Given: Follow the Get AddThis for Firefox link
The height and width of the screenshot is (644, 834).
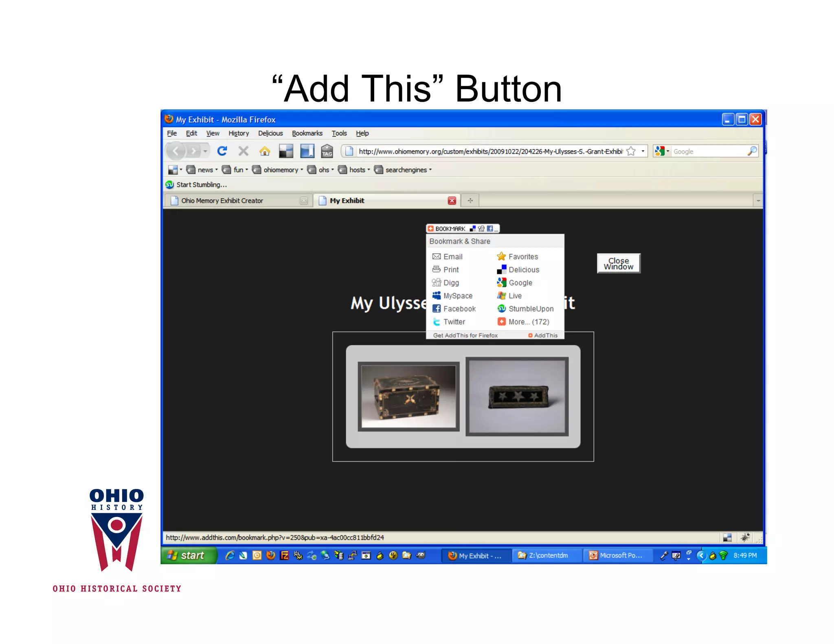Looking at the screenshot, I should click(465, 335).
